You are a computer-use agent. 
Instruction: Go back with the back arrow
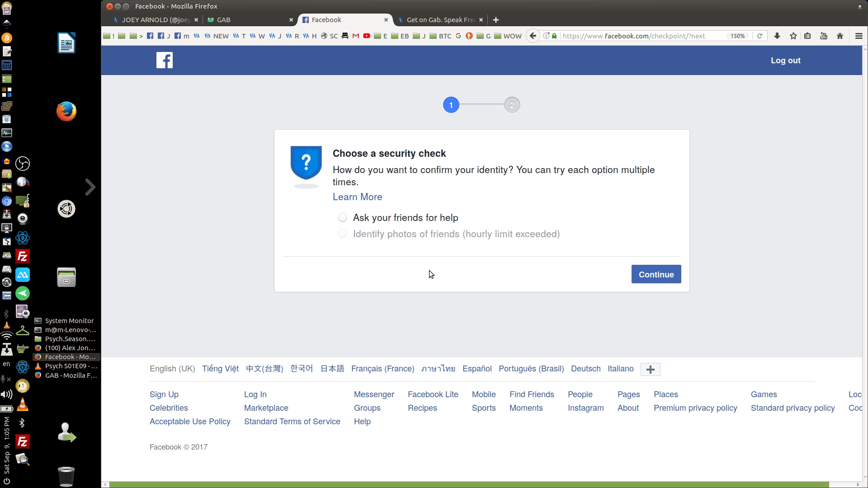click(533, 36)
